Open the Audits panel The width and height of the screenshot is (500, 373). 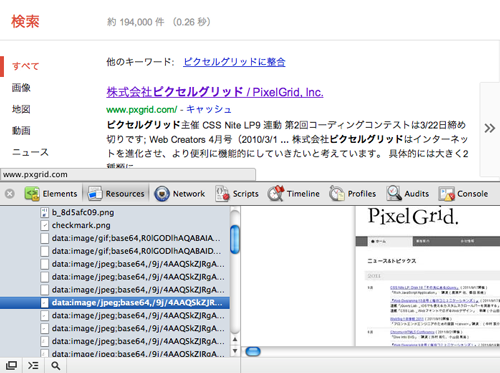tap(408, 194)
